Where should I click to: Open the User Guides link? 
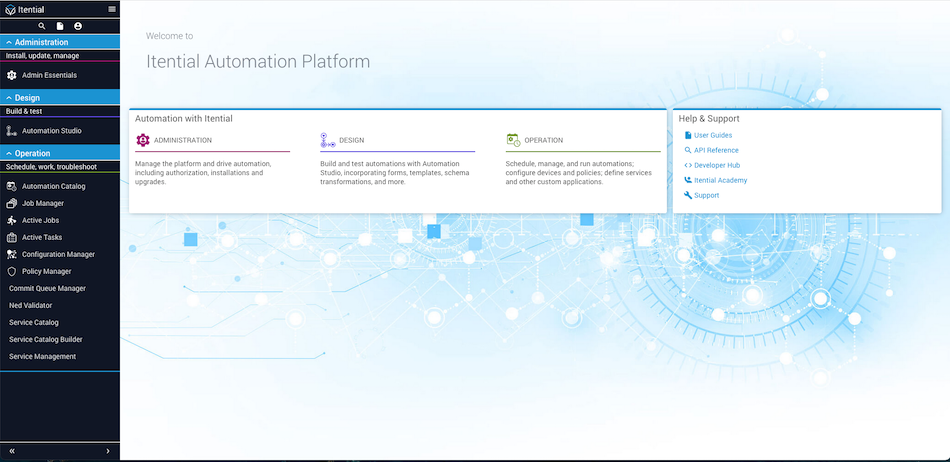click(x=712, y=135)
